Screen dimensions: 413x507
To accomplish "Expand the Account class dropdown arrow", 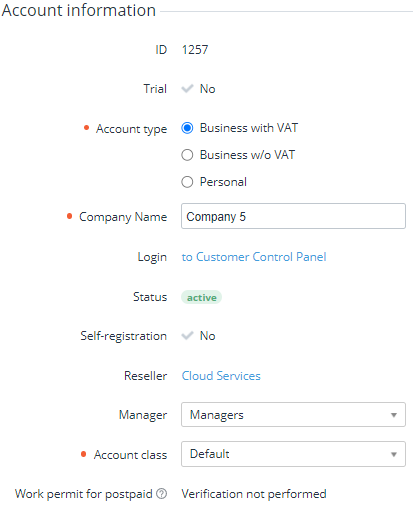I will 394,454.
